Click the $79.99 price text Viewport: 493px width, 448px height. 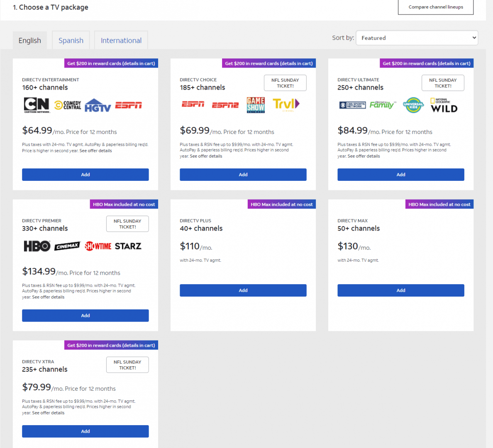pyautogui.click(x=37, y=387)
